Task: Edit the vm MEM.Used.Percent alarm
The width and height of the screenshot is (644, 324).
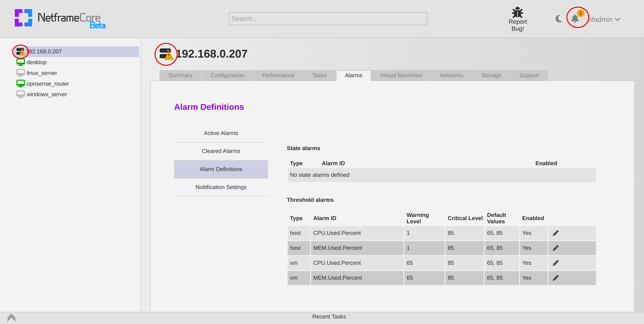Action: [555, 278]
